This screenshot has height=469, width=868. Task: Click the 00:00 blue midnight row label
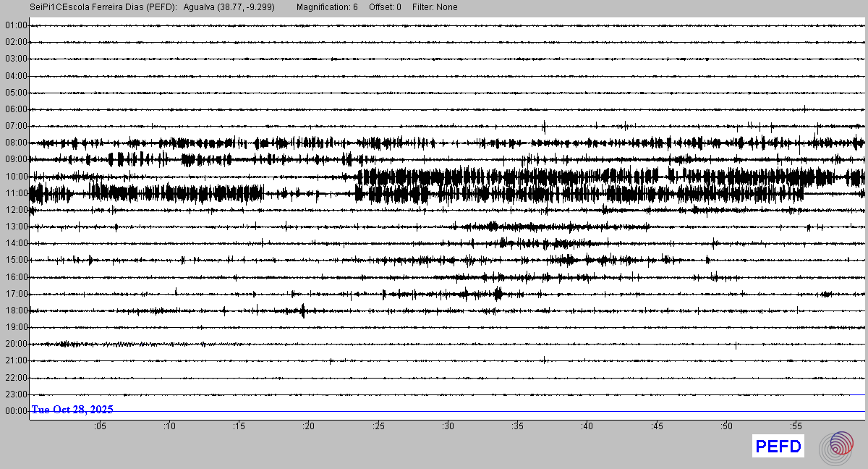[x=15, y=411]
